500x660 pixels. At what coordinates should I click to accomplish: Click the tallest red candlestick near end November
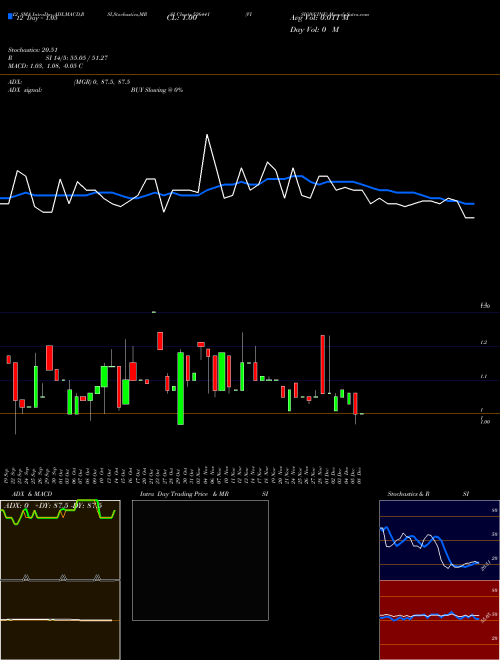(x=323, y=365)
